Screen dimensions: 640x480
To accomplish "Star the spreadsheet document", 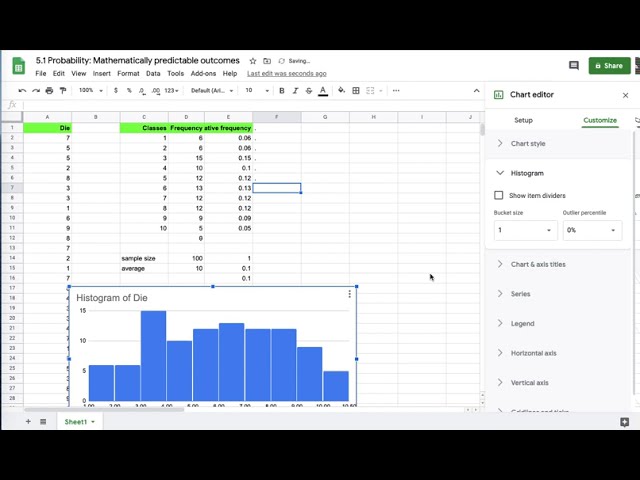I will pyautogui.click(x=253, y=61).
